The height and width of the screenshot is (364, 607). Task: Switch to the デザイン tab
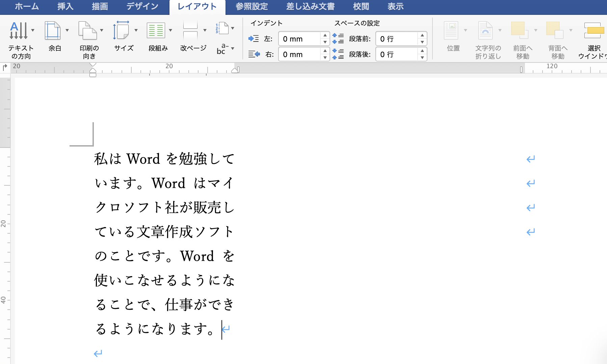pos(142,6)
